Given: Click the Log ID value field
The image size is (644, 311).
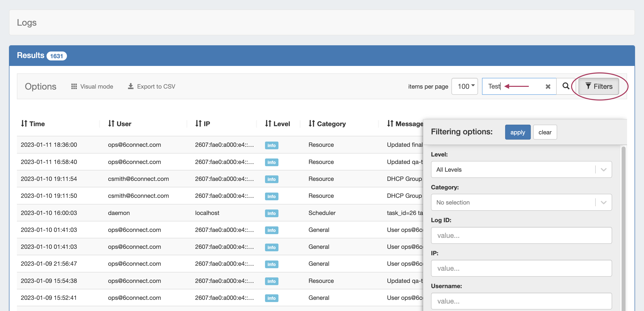Looking at the screenshot, I should (521, 235).
